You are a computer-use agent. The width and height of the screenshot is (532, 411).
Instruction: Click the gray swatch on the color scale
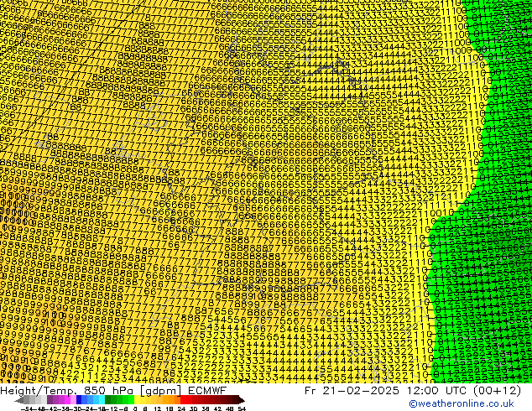[27, 399]
